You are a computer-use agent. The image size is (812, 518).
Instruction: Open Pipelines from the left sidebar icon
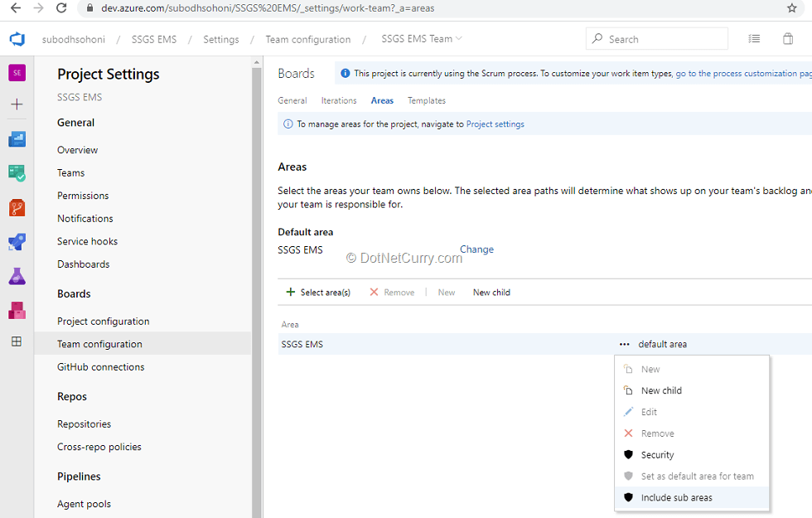(x=17, y=242)
